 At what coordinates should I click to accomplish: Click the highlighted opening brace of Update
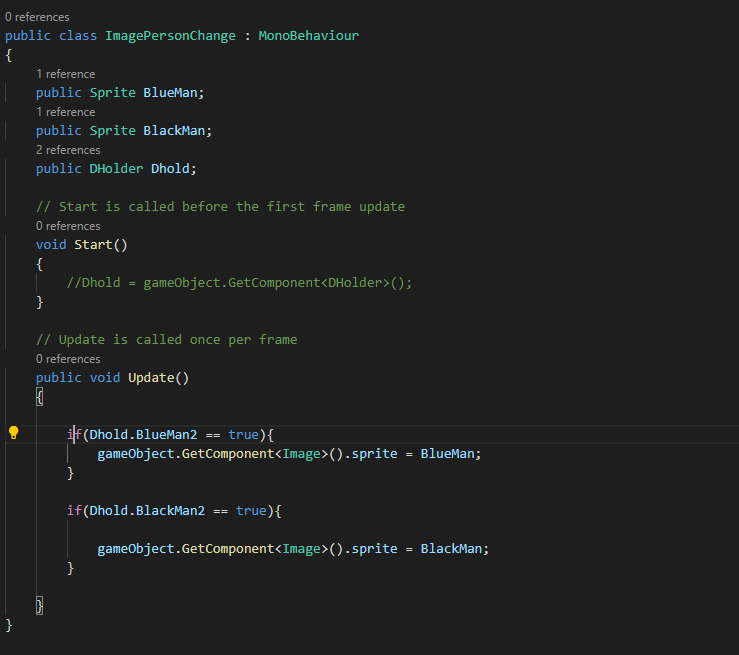click(x=40, y=397)
